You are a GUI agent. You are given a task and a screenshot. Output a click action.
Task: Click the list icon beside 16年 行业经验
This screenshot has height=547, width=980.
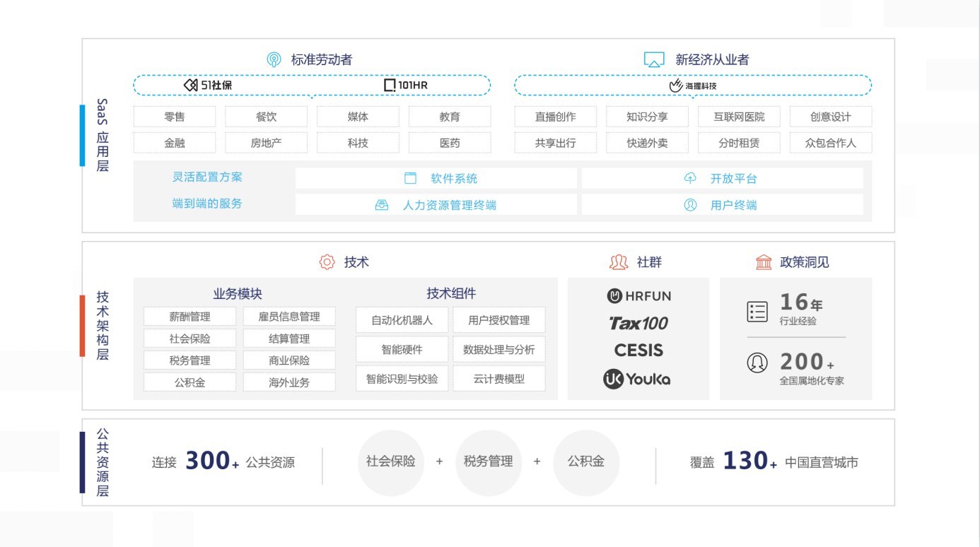click(757, 312)
